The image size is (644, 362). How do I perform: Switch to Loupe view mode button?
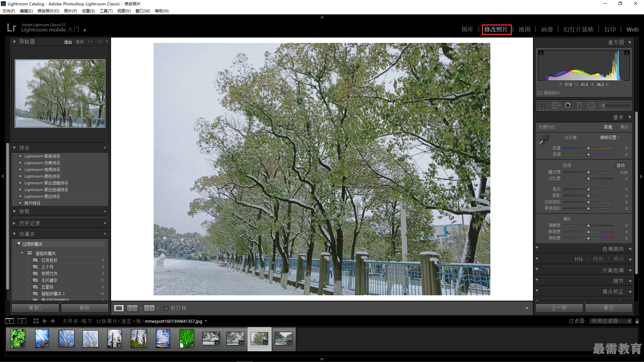(x=119, y=308)
